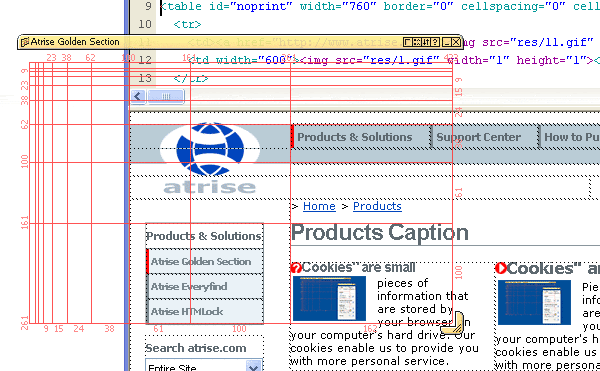Click the corner-shaped icon in Golden Section titlebar
Image resolution: width=600 pixels, height=371 pixels.
[408, 42]
